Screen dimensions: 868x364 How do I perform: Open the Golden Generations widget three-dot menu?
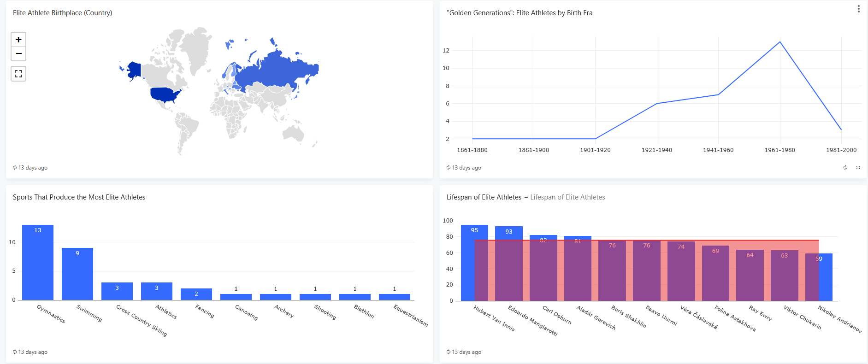[858, 9]
